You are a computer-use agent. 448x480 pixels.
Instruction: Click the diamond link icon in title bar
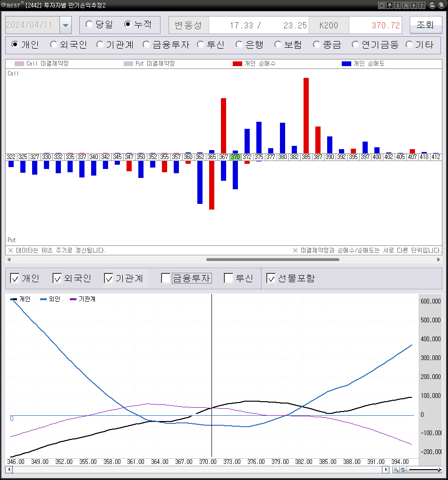point(414,5)
